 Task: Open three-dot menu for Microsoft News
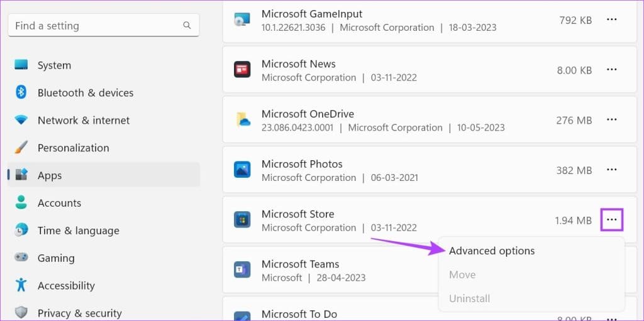pos(611,70)
